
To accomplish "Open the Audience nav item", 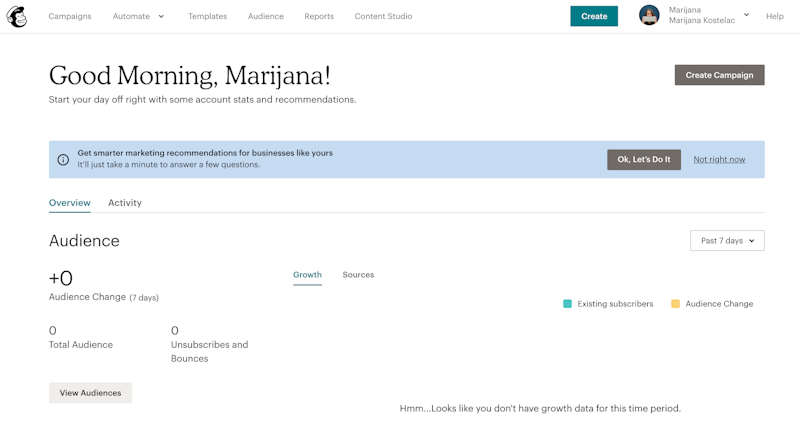I will tap(266, 16).
